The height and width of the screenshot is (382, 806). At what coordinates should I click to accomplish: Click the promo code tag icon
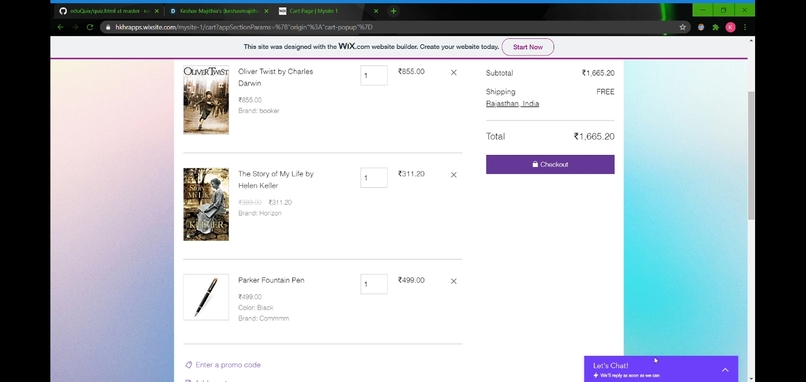tap(188, 365)
